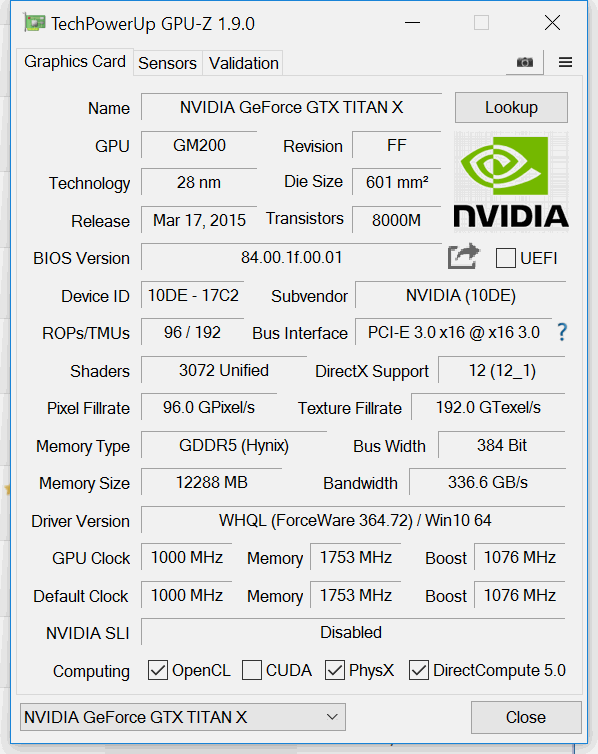Click the Close button
This screenshot has height=754, width=598.
pyautogui.click(x=526, y=717)
